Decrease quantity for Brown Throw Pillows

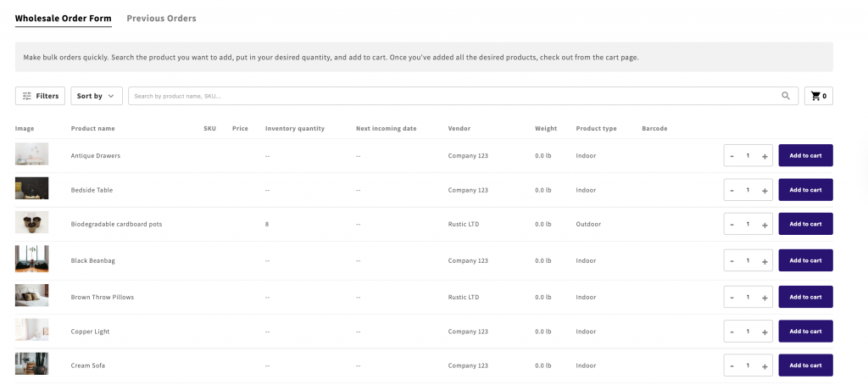(732, 297)
